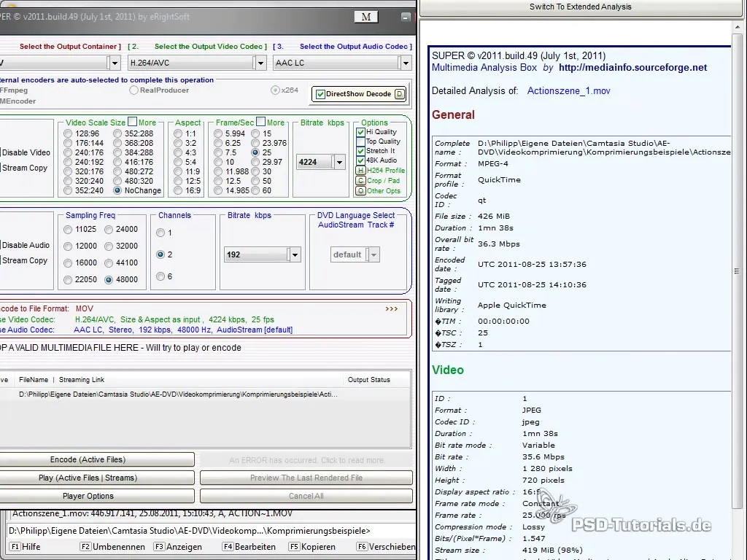Open the audio bitrate 192 dropdown
The image size is (747, 560).
click(295, 254)
